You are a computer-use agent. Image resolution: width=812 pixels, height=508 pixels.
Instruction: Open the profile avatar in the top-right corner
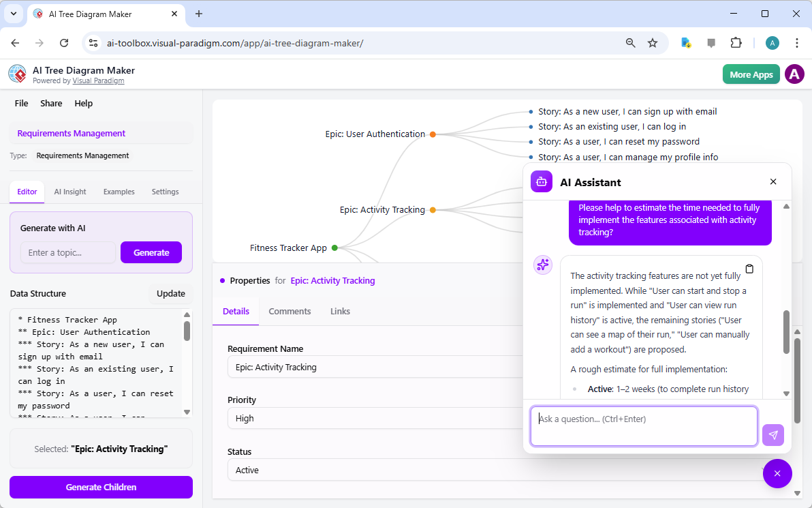click(794, 74)
